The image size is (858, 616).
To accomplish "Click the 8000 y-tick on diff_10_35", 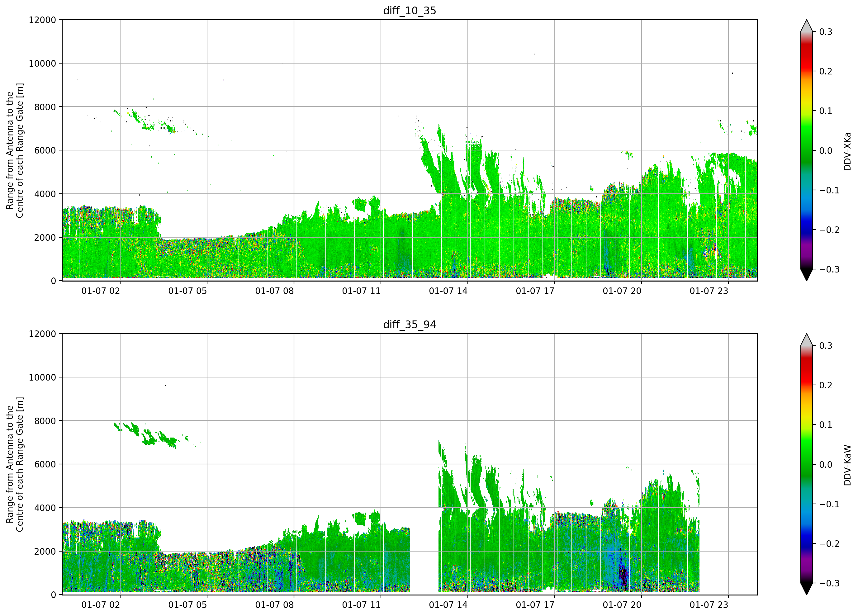I will click(45, 107).
